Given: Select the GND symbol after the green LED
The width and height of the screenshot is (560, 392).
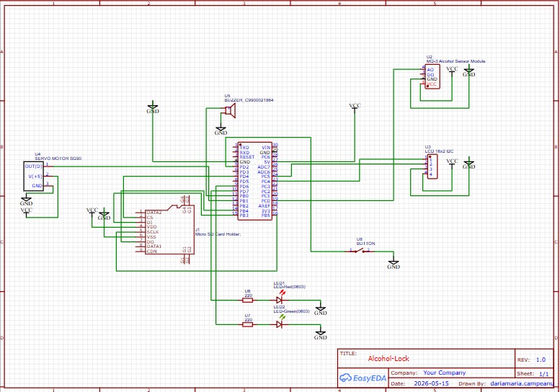Looking at the screenshot, I should pyautogui.click(x=320, y=335).
